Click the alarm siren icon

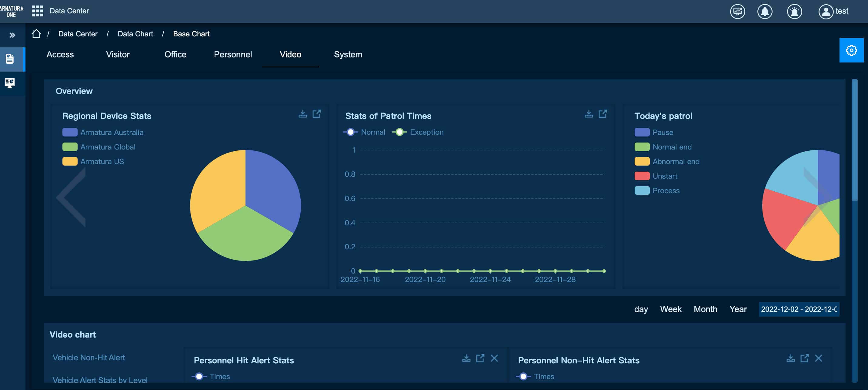click(794, 12)
